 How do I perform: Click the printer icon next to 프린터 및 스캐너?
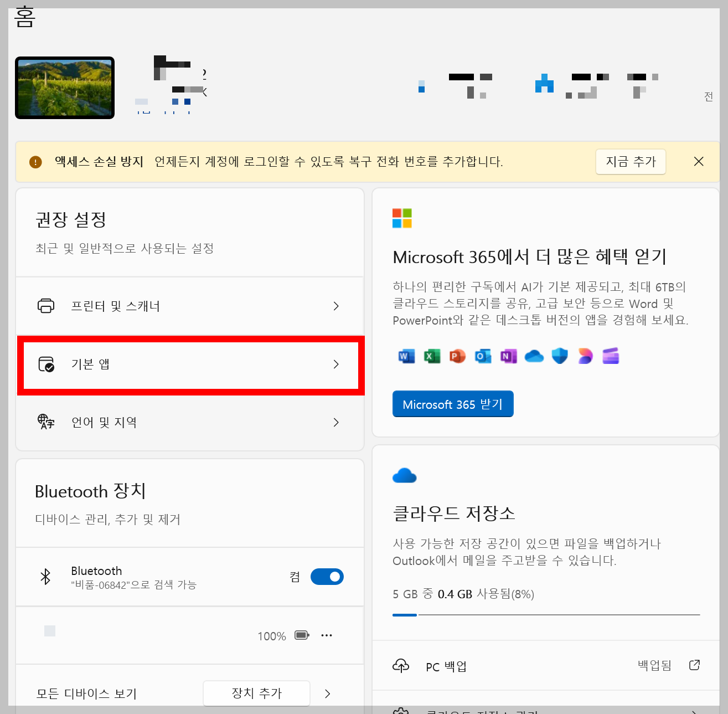(x=47, y=306)
